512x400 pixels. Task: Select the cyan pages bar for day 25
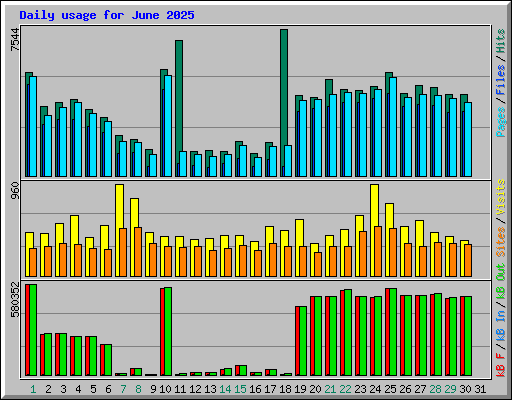coord(393,127)
